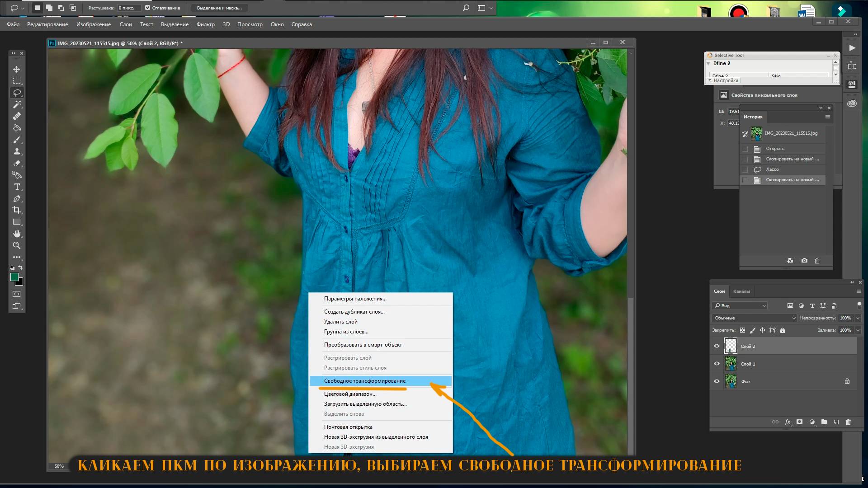Create a new snapshot in the History panel
Image resolution: width=868 pixels, height=488 pixels.
point(804,261)
